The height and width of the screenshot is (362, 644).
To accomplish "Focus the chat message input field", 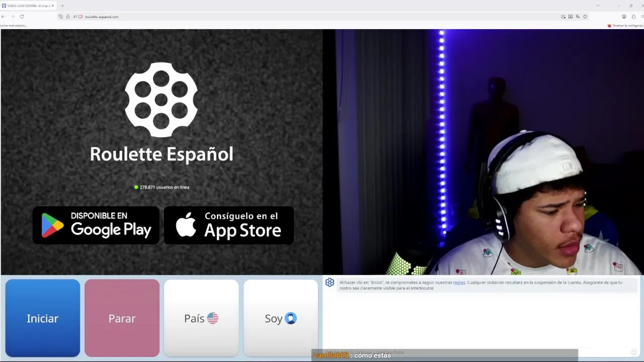I will (x=475, y=352).
